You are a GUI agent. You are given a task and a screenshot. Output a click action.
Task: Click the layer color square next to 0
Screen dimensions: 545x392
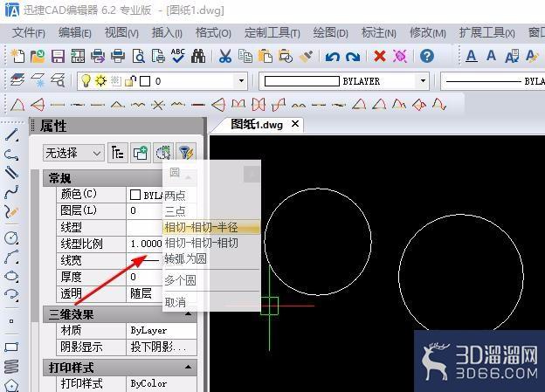[145, 81]
